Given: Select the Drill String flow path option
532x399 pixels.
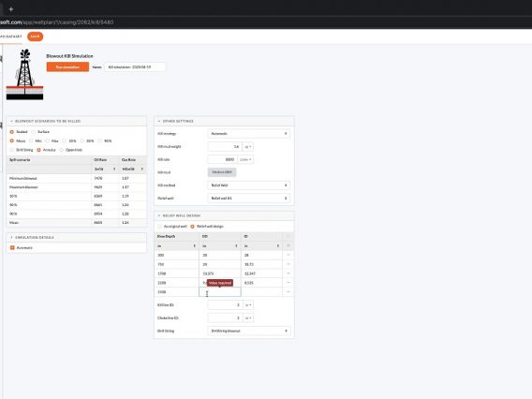Looking at the screenshot, I should (12, 150).
